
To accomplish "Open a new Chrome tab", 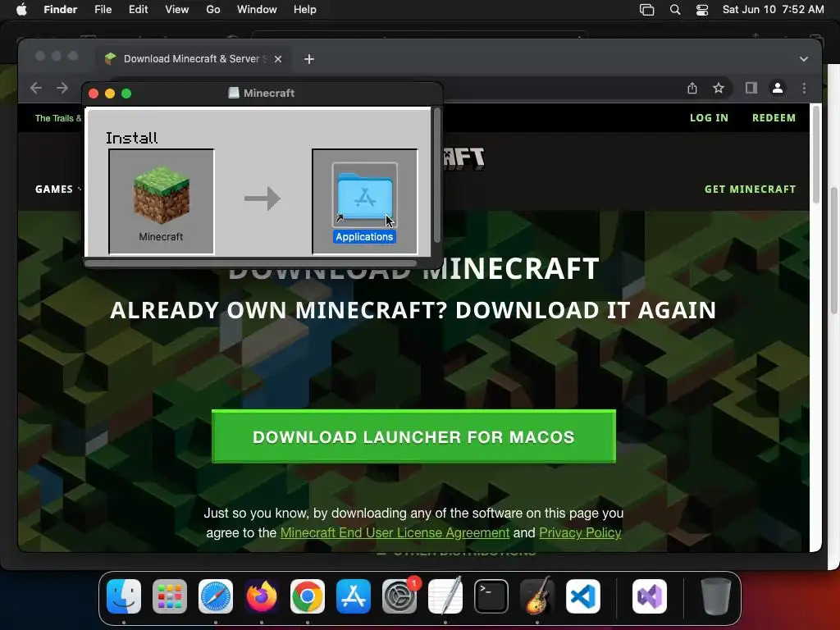I will coord(309,59).
